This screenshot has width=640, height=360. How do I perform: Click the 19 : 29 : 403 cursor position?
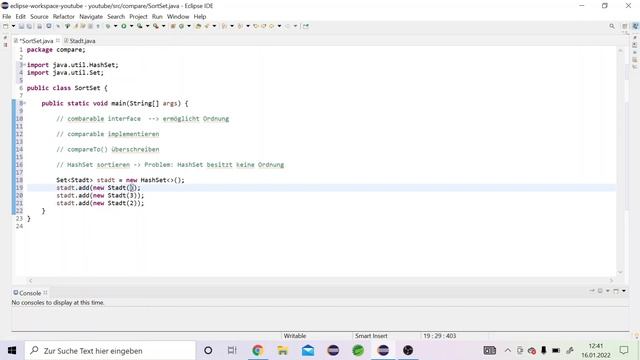[440, 336]
